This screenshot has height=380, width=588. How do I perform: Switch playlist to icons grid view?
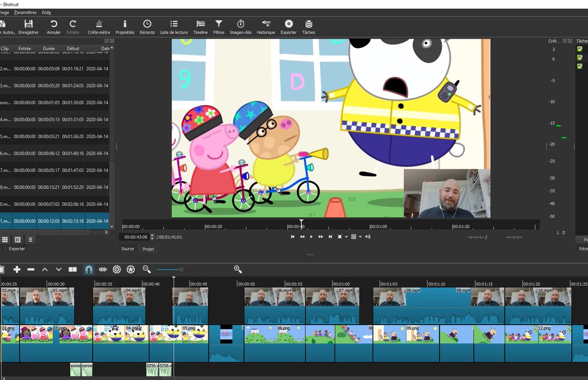5,239
